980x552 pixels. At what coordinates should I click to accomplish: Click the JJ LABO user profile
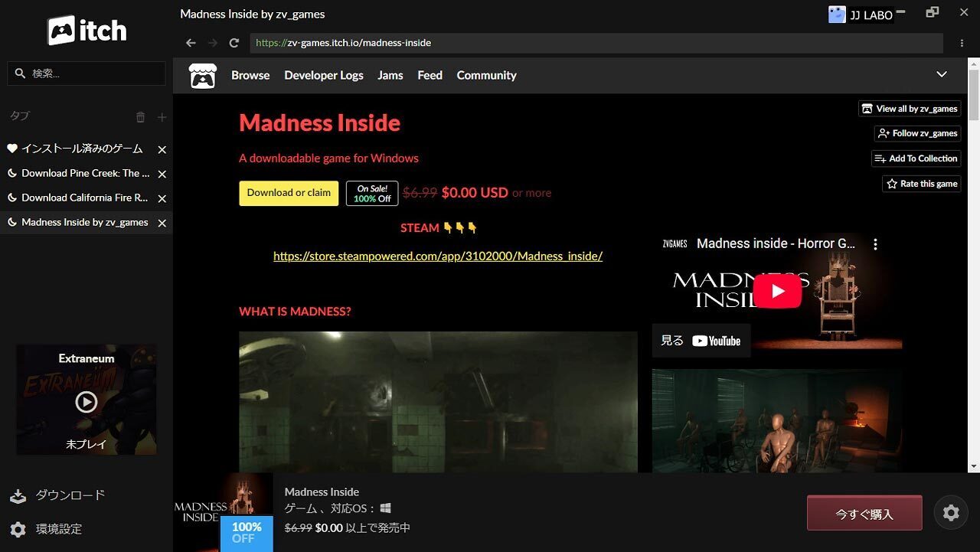861,15
